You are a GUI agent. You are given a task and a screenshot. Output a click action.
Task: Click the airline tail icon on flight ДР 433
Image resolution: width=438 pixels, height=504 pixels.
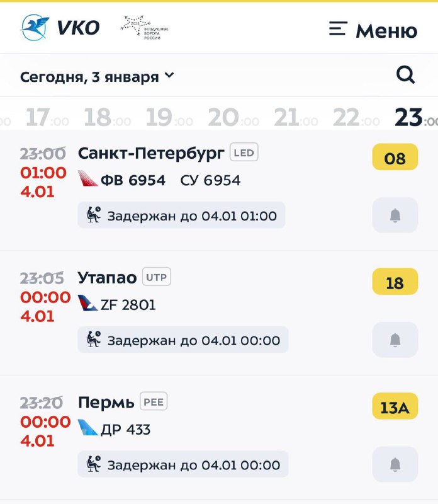pos(86,427)
